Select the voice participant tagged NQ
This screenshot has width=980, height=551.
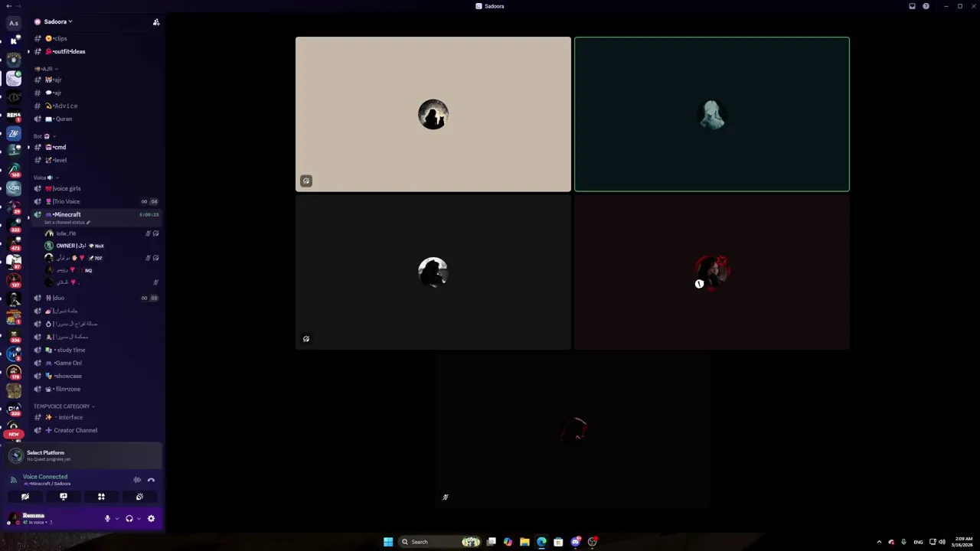click(101, 270)
